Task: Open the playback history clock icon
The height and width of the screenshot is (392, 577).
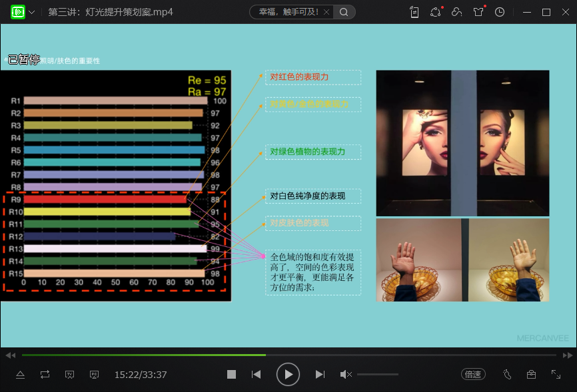Action: coord(500,12)
